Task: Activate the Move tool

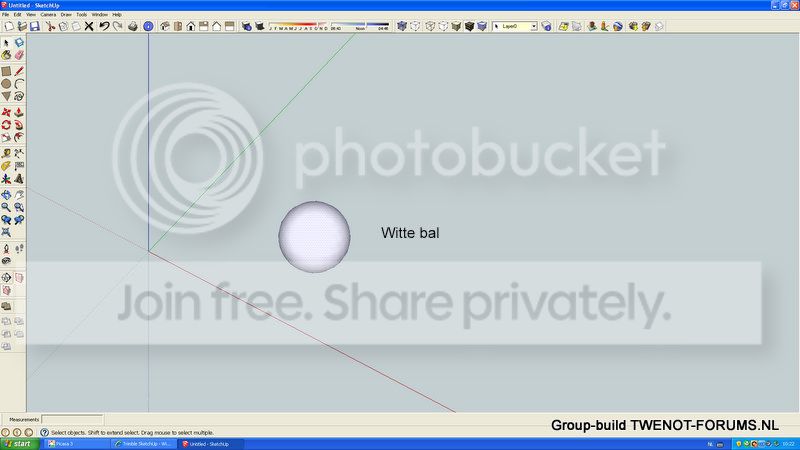Action: (x=6, y=112)
